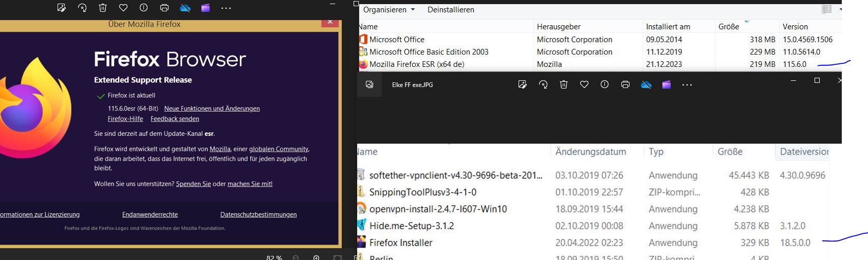Click the fit-to-window icon next to zoom
This screenshot has height=260, width=868.
(337, 257)
